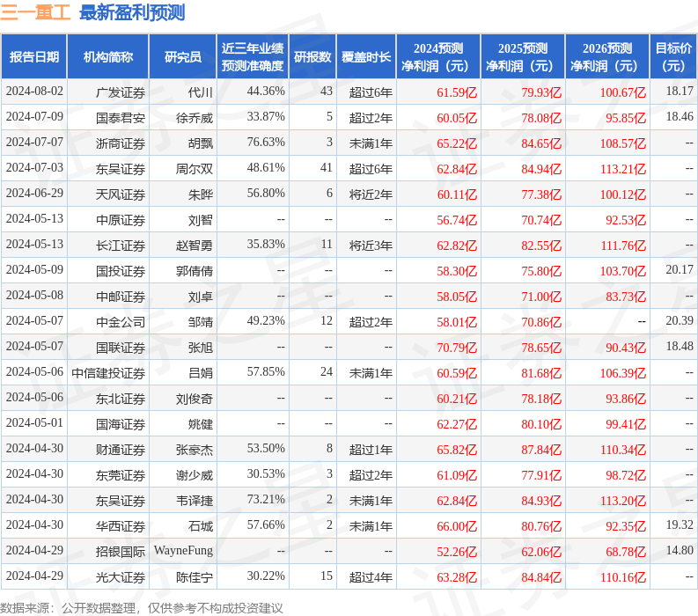Click the target price 19.32

tap(680, 524)
